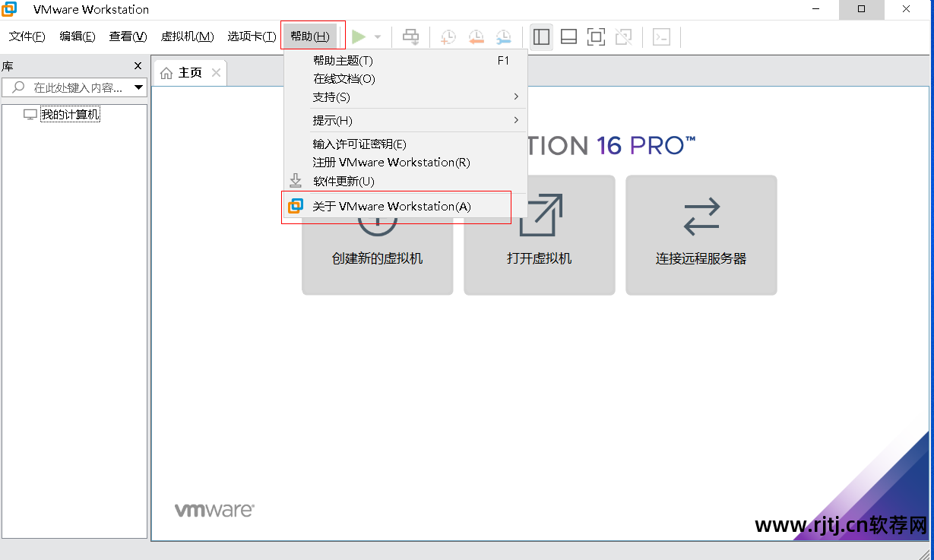Close the 主页 tab

click(216, 73)
